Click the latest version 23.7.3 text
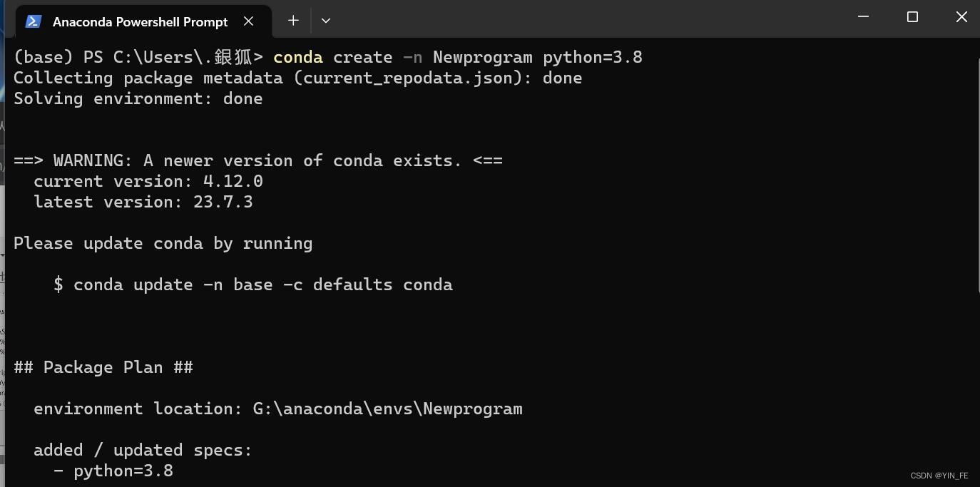The width and height of the screenshot is (980, 487). [142, 202]
